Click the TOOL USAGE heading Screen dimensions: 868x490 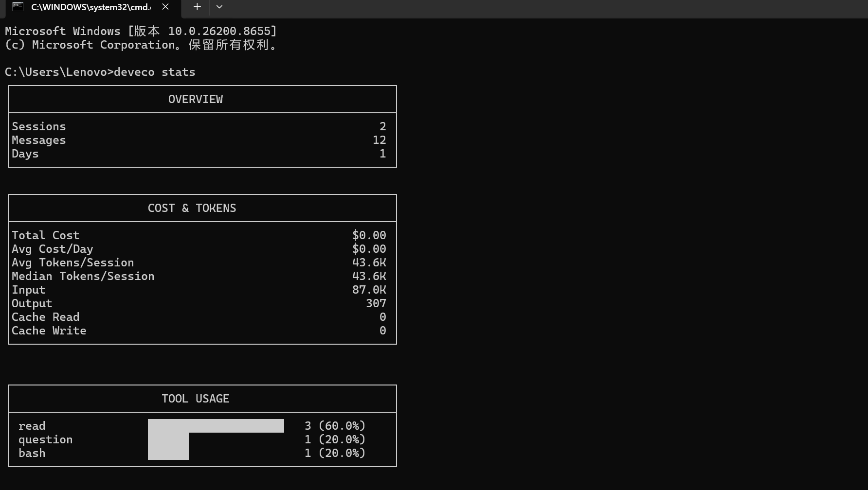click(x=196, y=399)
